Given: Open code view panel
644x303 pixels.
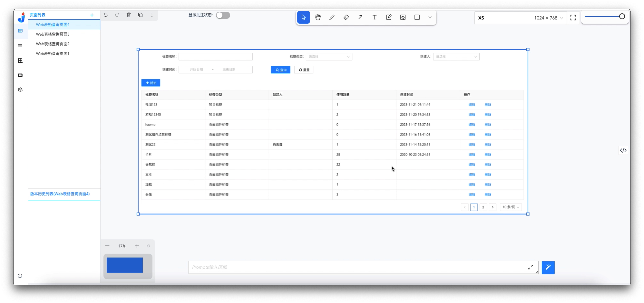Looking at the screenshot, I should click(623, 150).
